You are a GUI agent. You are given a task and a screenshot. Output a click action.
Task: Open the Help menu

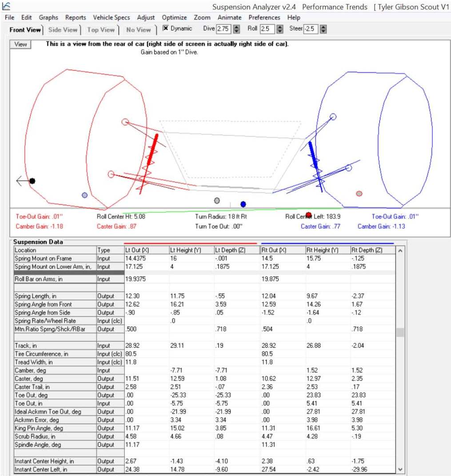294,17
